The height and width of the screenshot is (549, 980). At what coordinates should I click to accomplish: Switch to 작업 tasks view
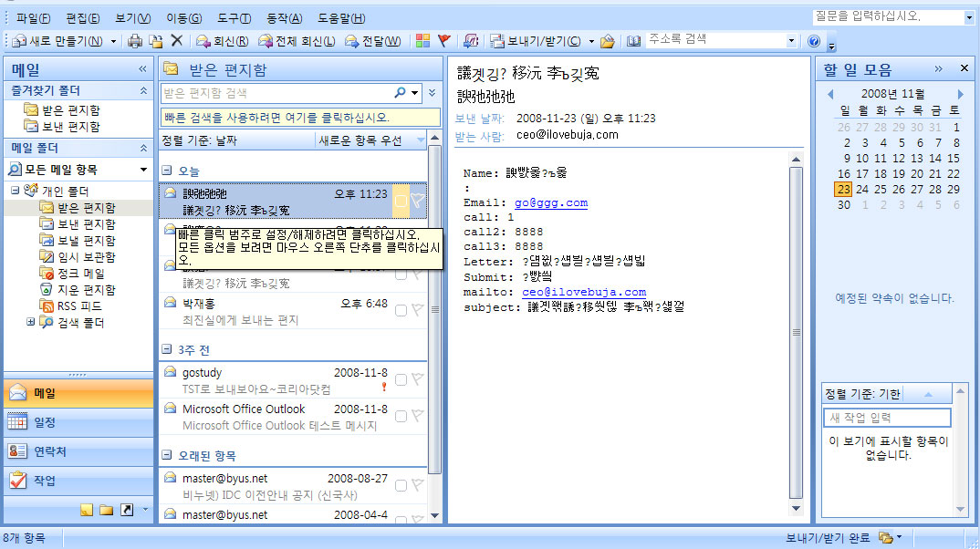(78, 481)
